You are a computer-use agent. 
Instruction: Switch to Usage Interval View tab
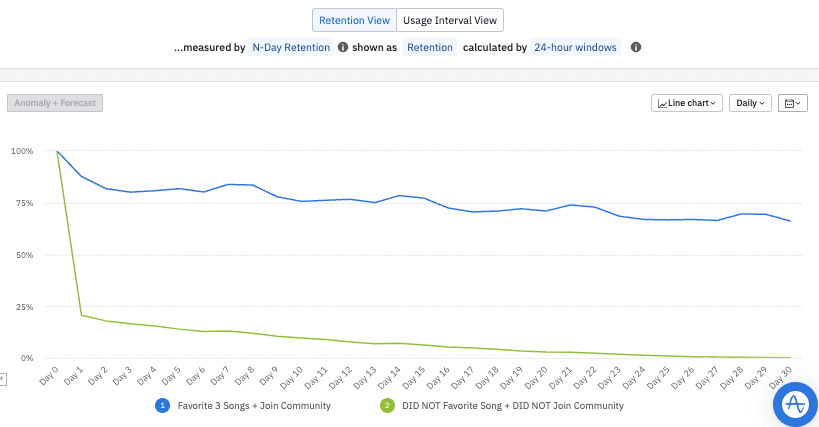tap(450, 20)
